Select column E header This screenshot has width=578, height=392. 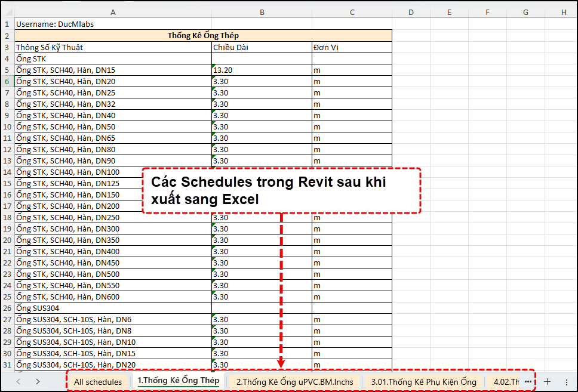coord(450,12)
